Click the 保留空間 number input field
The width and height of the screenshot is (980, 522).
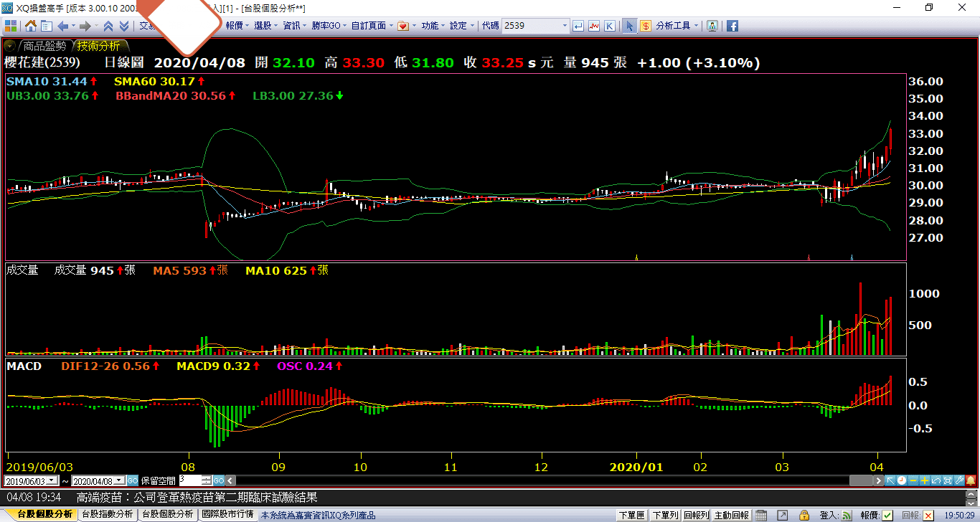coord(190,480)
